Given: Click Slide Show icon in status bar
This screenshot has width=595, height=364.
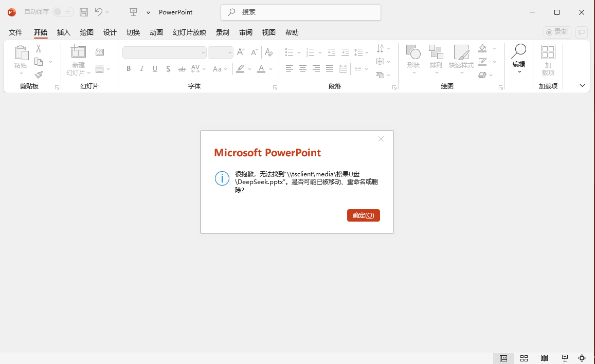Looking at the screenshot, I should coord(565,358).
